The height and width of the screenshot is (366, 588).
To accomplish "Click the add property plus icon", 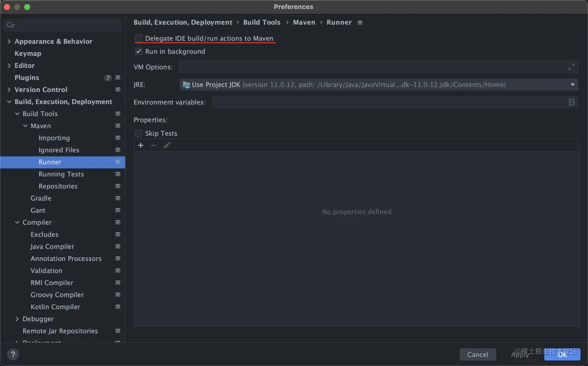I will tap(141, 145).
